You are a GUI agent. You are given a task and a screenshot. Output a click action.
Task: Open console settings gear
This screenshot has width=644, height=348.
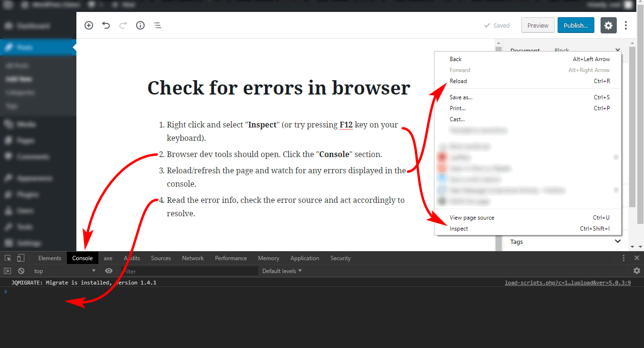(x=636, y=271)
